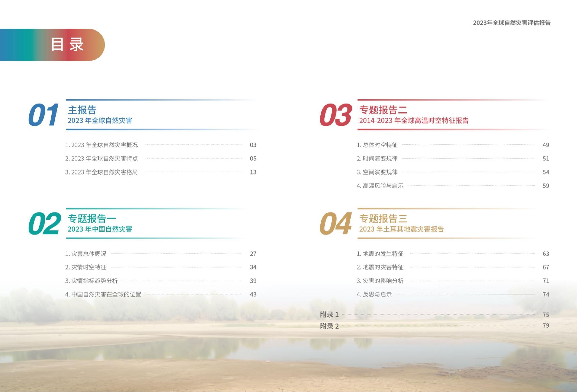Click page number 63
Image resolution: width=577 pixels, height=392 pixels.
[546, 254]
